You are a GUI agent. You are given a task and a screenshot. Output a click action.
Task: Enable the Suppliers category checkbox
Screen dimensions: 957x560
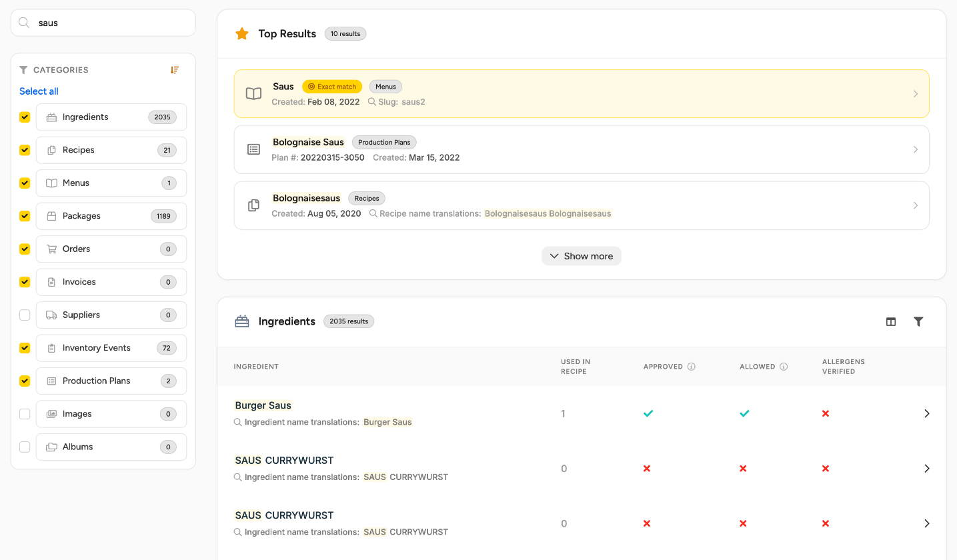(25, 315)
